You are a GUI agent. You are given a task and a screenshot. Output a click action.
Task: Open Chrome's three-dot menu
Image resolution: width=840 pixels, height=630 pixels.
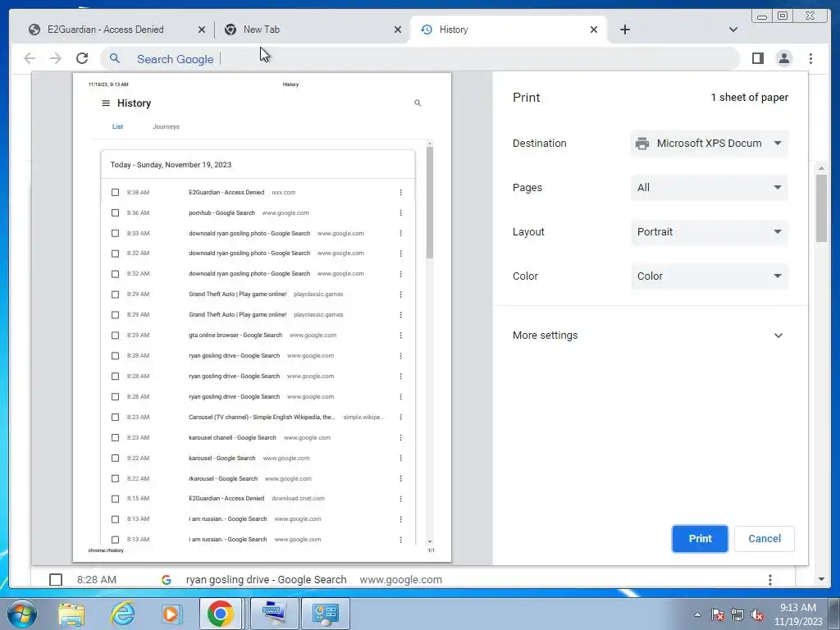click(810, 58)
